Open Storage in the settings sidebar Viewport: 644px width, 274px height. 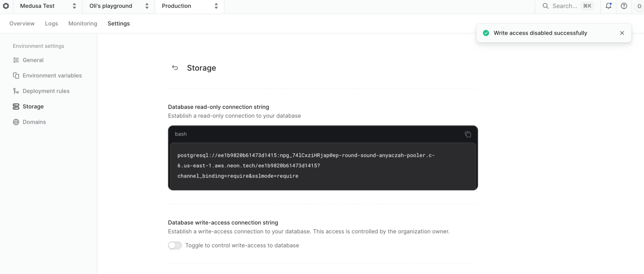click(28, 106)
